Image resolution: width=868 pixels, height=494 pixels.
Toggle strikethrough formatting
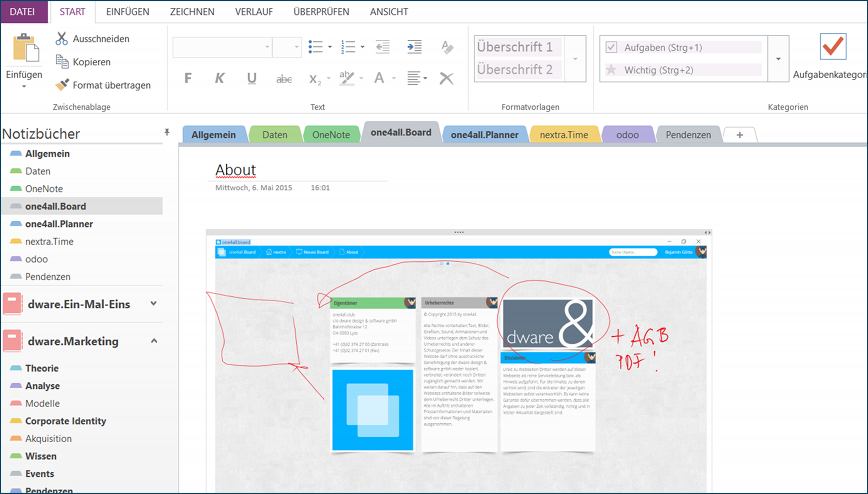pos(284,79)
